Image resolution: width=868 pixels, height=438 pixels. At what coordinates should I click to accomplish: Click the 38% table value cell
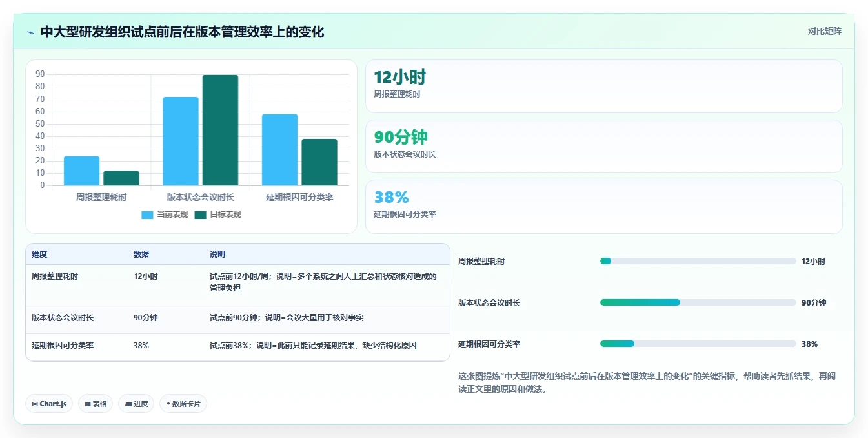click(141, 346)
